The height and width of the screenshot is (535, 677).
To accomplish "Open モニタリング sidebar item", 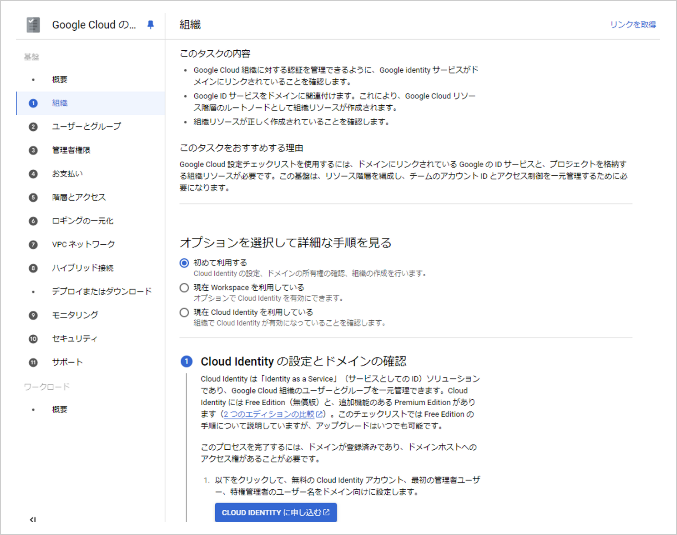I will [75, 315].
